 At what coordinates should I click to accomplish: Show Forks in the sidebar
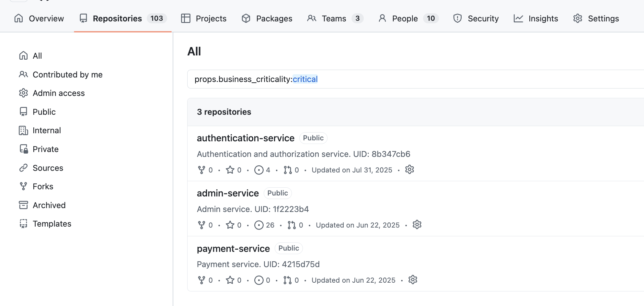pyautogui.click(x=43, y=186)
